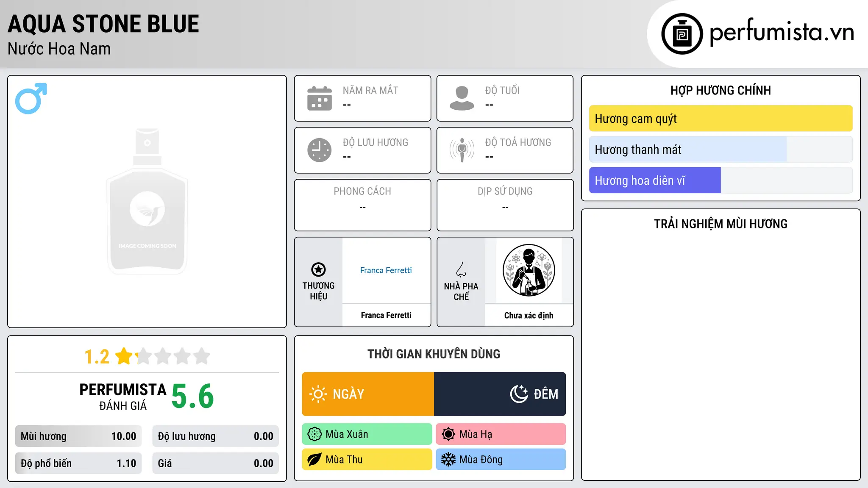Click the last grey rating star
This screenshot has width=868, height=488.
[x=202, y=356]
